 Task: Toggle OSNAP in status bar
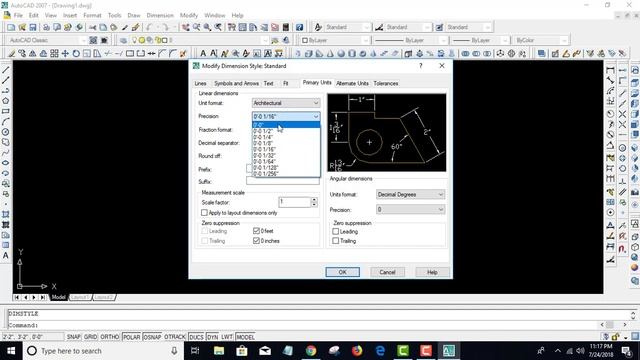coord(152,337)
